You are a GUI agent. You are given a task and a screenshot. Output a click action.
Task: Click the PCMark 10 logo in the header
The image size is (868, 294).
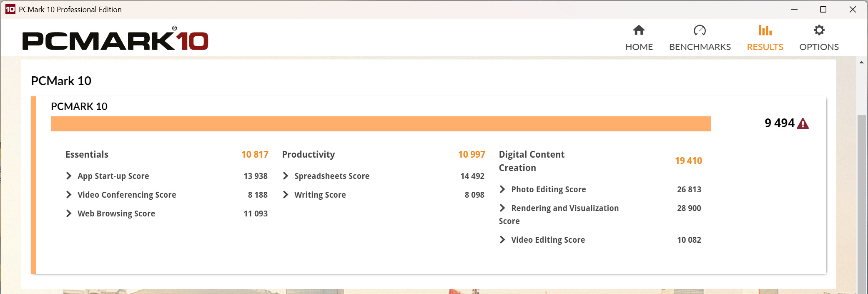pos(115,39)
